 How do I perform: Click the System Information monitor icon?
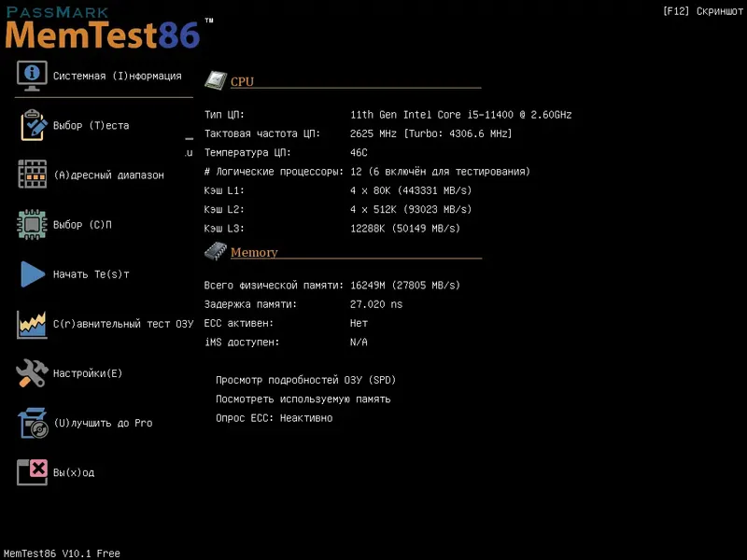pos(32,76)
